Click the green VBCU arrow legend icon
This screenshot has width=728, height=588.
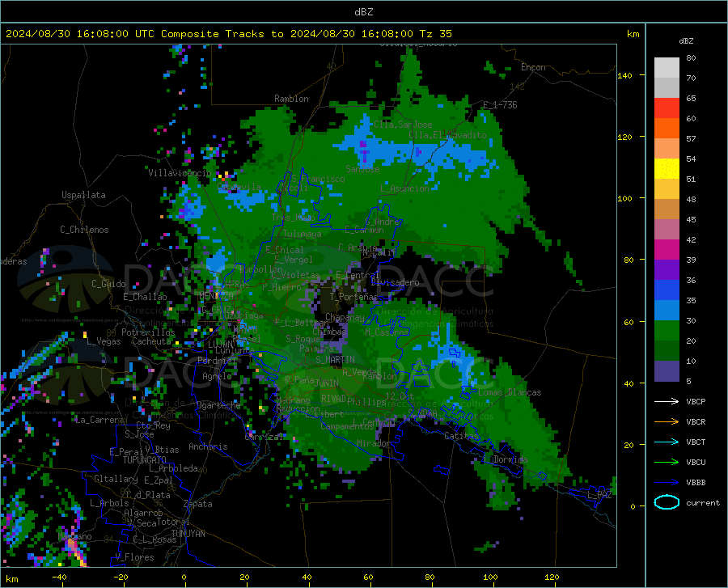coord(667,463)
